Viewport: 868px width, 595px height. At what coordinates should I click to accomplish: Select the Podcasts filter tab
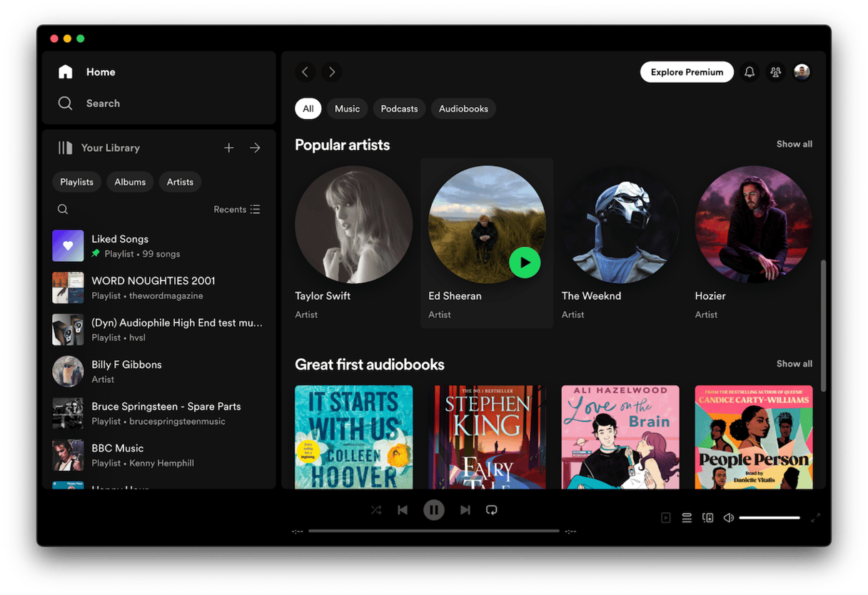pos(399,109)
